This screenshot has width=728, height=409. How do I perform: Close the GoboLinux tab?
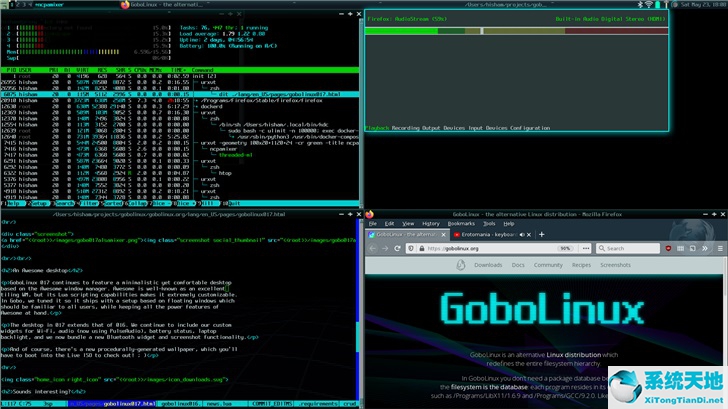point(443,234)
